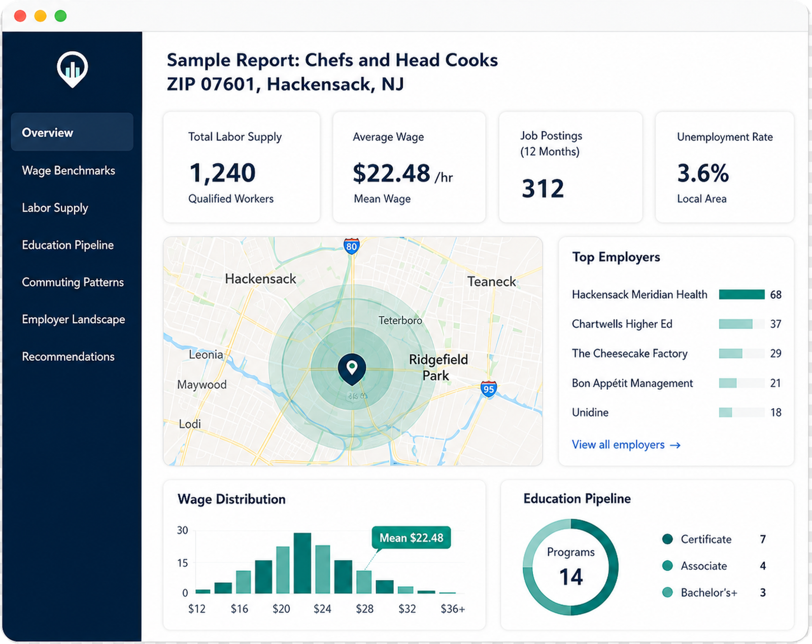Select Employer Landscape in sidebar
This screenshot has height=644, width=812.
(73, 319)
